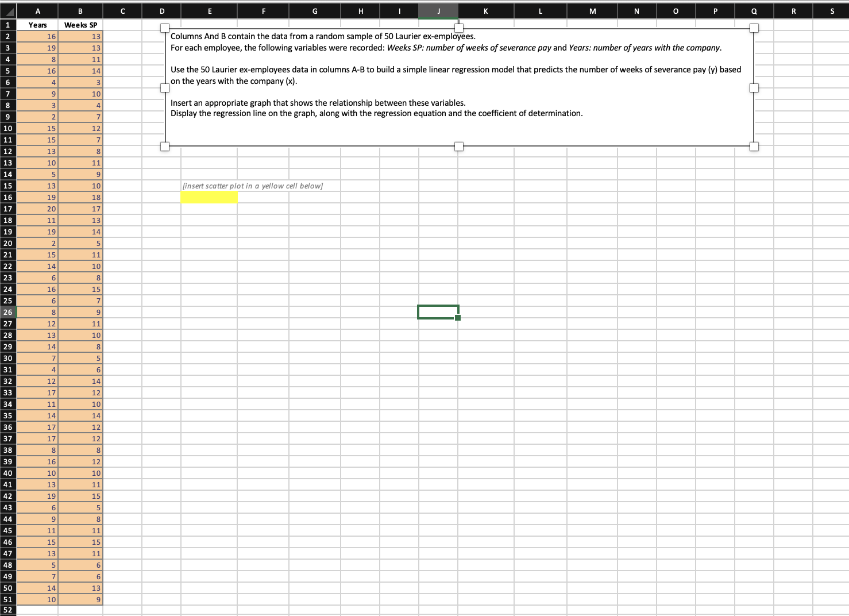Select row 1 header
Image resolution: width=849 pixels, height=616 pixels.
point(7,25)
